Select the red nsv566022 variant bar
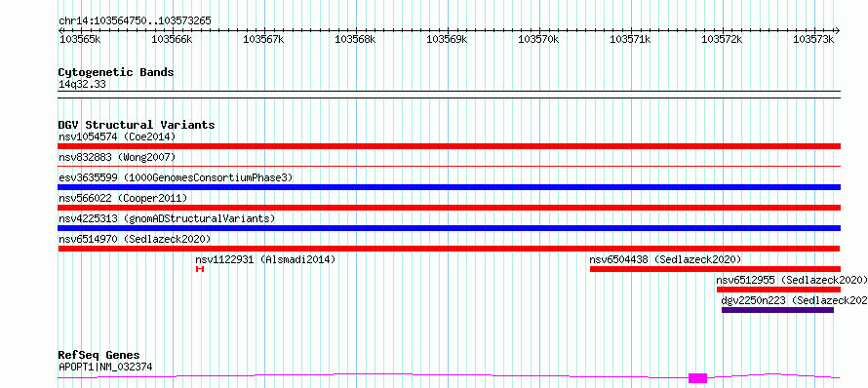This screenshot has width=868, height=388. 449,208
